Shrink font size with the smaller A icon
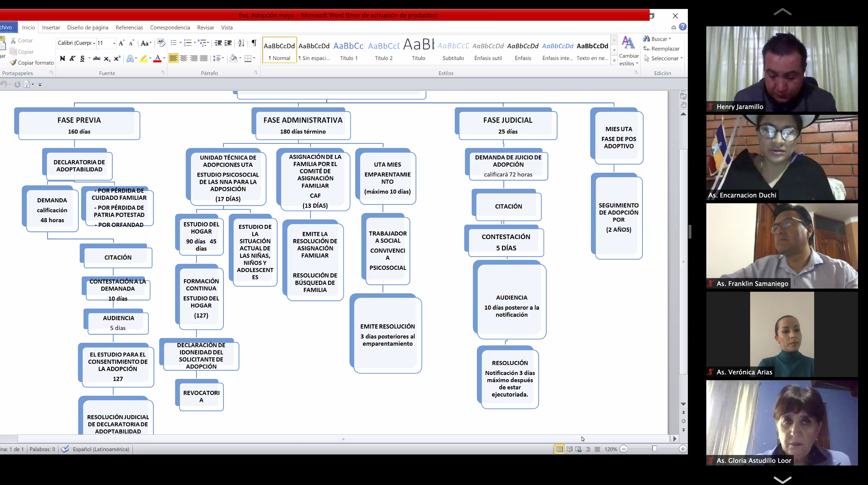Screen dimensions: 868x485 pyautogui.click(x=131, y=43)
